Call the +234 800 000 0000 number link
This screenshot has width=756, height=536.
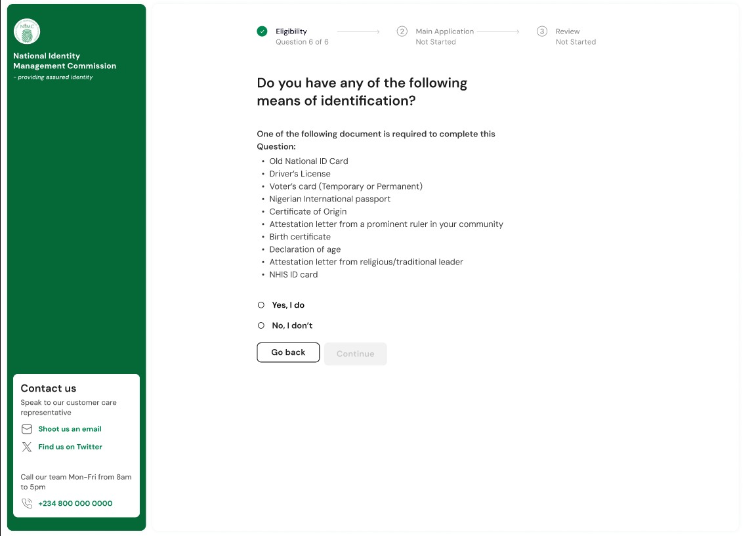click(x=75, y=503)
